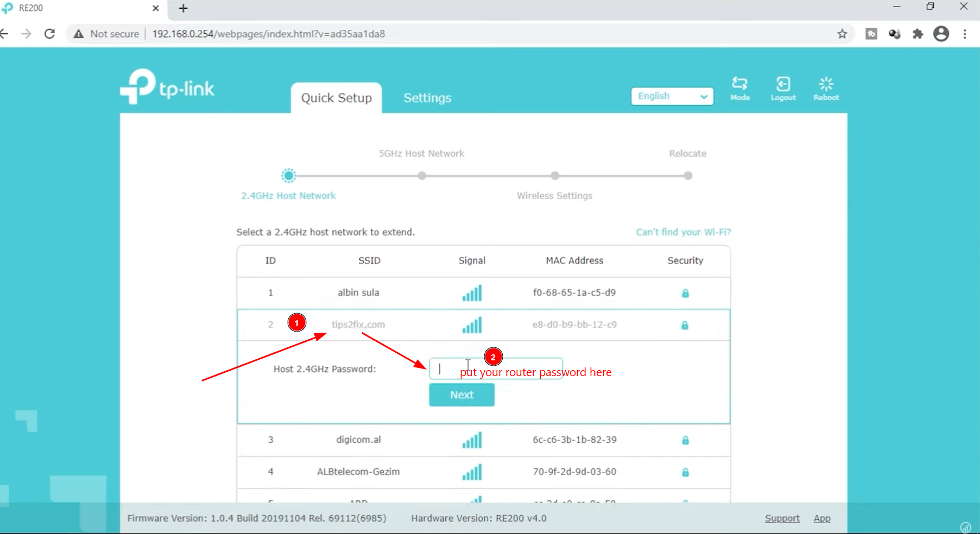Choose the digicom.al network
Image resolution: width=980 pixels, height=534 pixels.
pos(358,440)
